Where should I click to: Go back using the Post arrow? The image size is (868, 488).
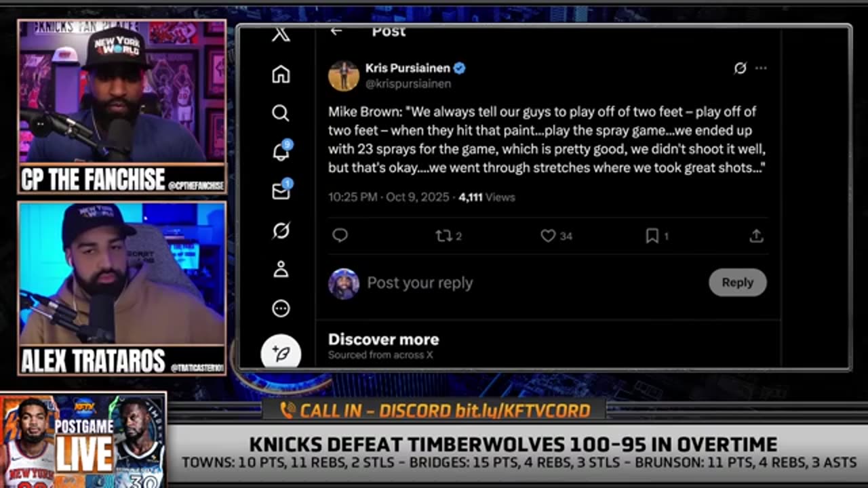336,31
